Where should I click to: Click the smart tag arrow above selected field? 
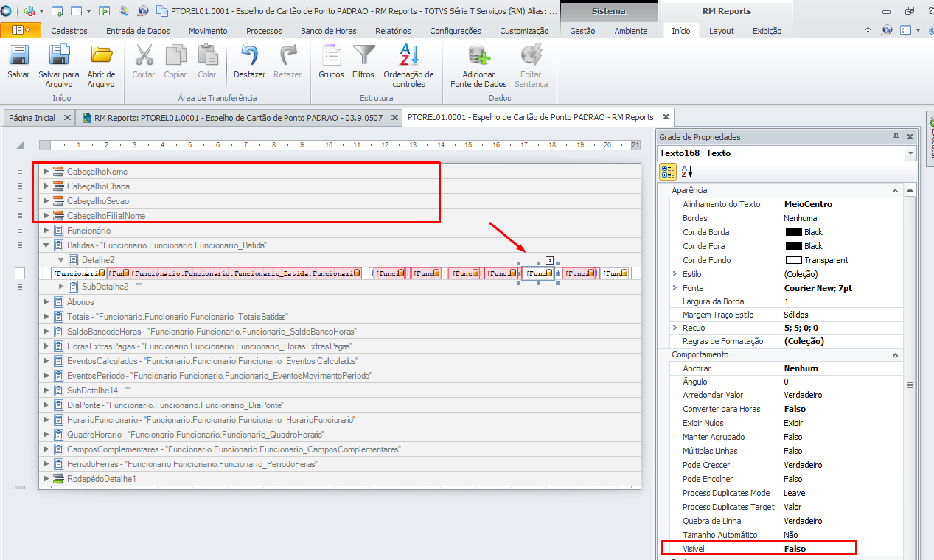tap(549, 260)
